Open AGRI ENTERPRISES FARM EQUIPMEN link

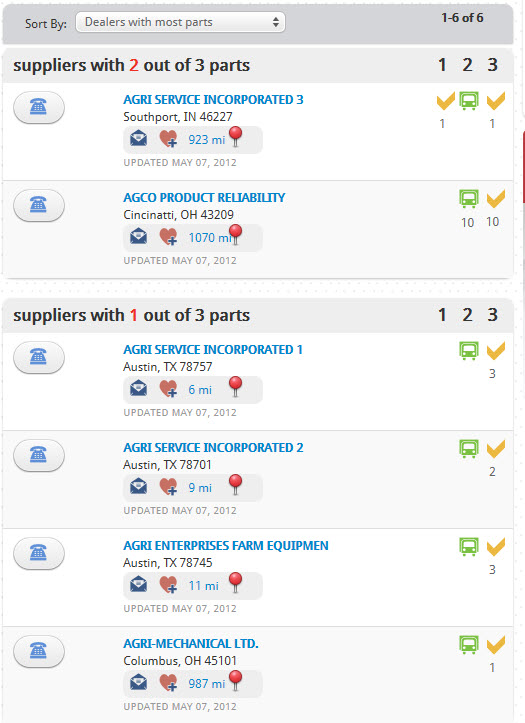(226, 545)
